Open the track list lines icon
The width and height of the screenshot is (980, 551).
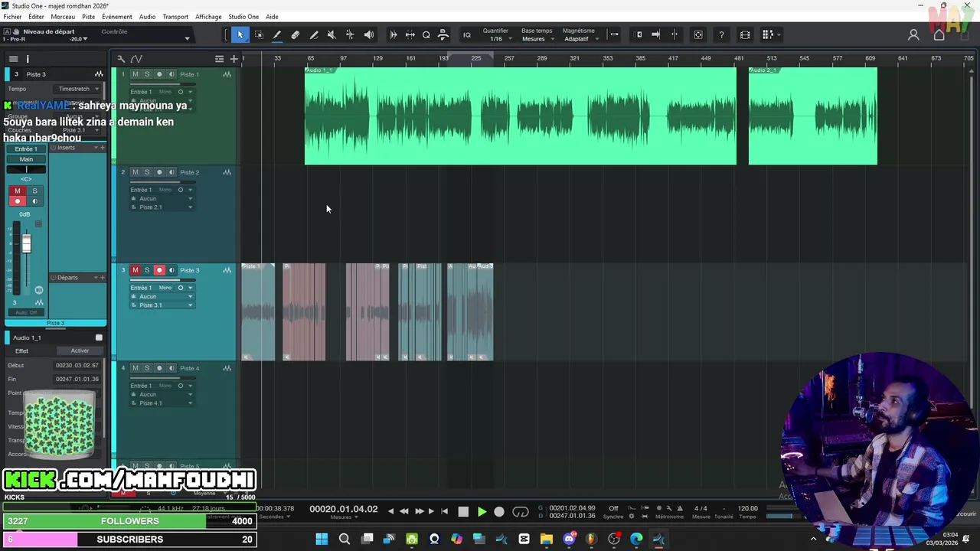[219, 59]
